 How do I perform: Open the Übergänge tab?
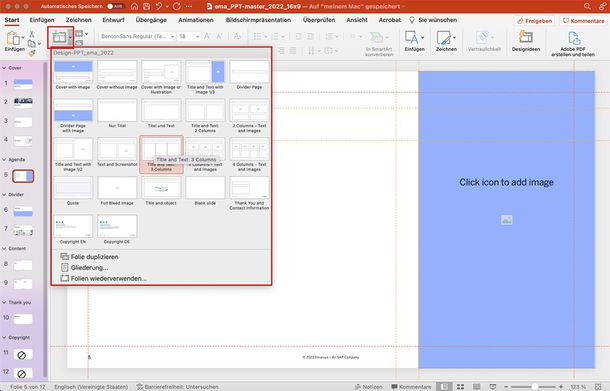coord(151,20)
